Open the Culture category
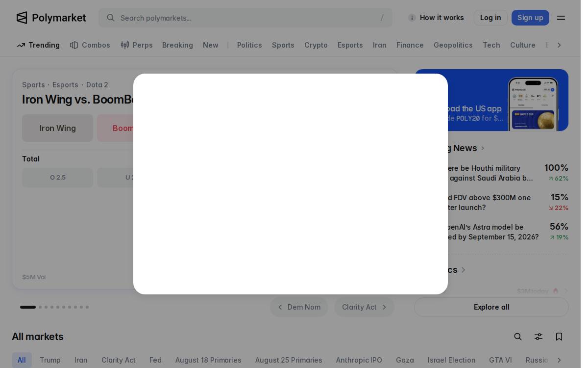The height and width of the screenshot is (368, 588). [x=523, y=45]
